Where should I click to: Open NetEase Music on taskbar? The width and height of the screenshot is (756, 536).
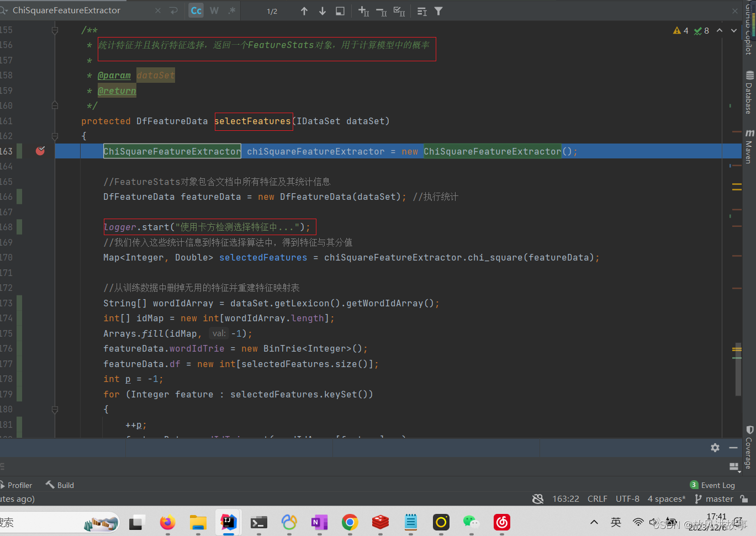(x=501, y=522)
